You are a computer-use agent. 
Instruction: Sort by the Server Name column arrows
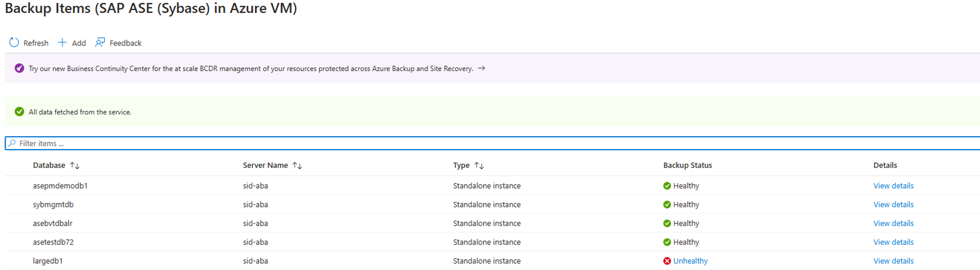coord(297,166)
